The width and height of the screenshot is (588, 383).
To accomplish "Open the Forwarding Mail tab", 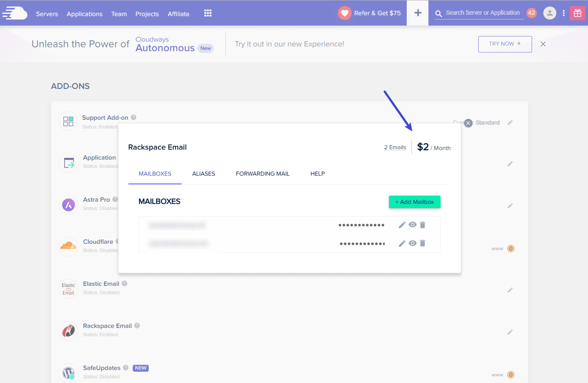I will [262, 173].
